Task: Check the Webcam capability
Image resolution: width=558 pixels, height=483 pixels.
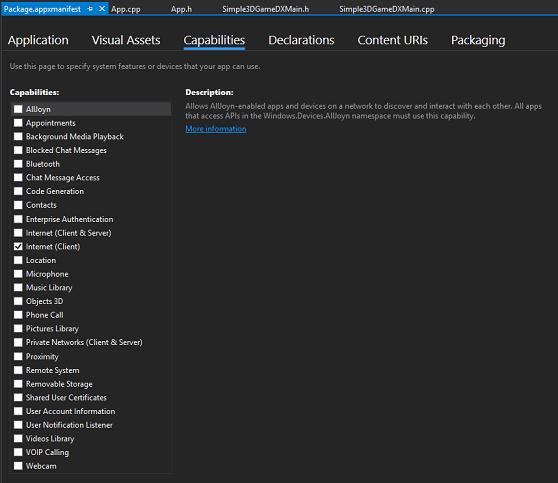Action: (x=18, y=466)
